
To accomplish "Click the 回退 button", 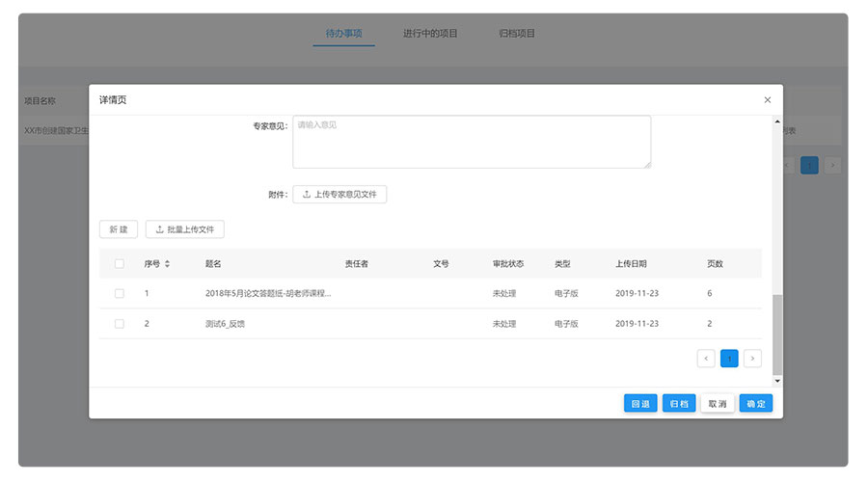I will (x=640, y=403).
